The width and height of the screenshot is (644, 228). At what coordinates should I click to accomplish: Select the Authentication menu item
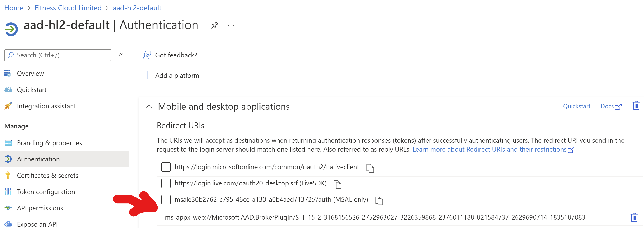pos(64,159)
